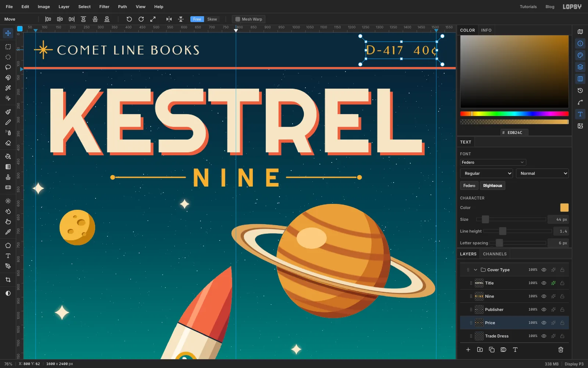Switch to the Channels tab
Screen dimensions: 588x368
[495, 254]
